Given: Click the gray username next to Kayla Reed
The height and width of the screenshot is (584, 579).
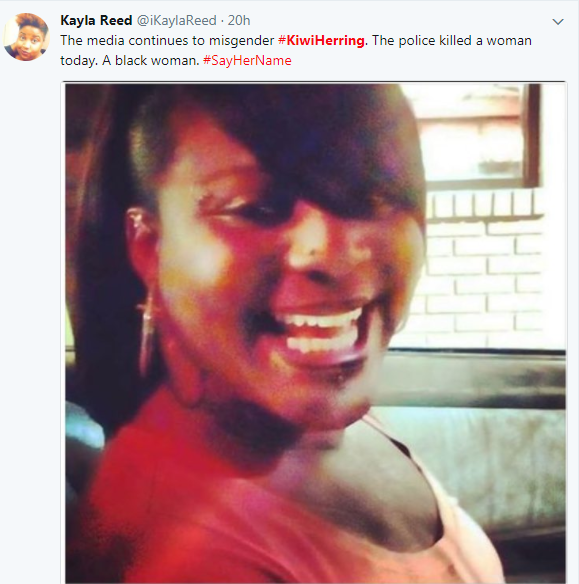Looking at the screenshot, I should click(176, 20).
